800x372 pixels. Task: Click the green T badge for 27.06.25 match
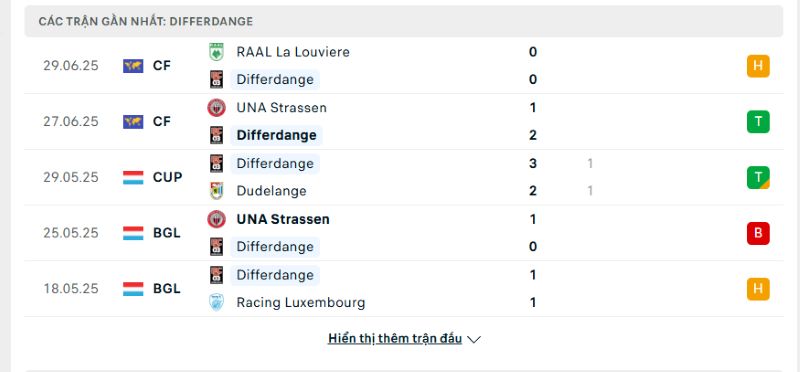pos(758,121)
